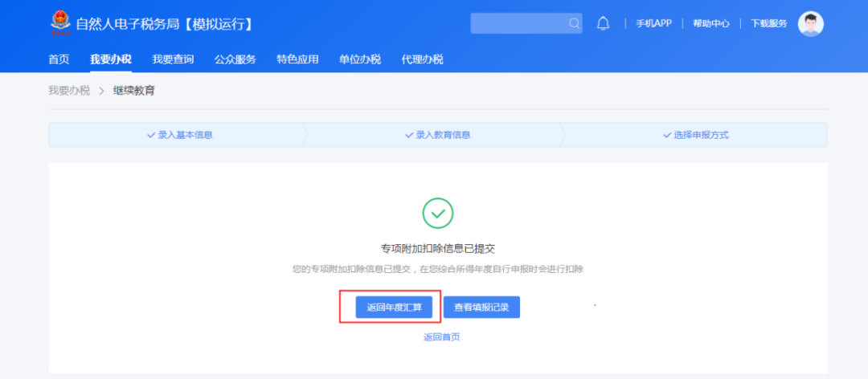Click the green success checkmark icon
The width and height of the screenshot is (868, 379).
point(438,213)
